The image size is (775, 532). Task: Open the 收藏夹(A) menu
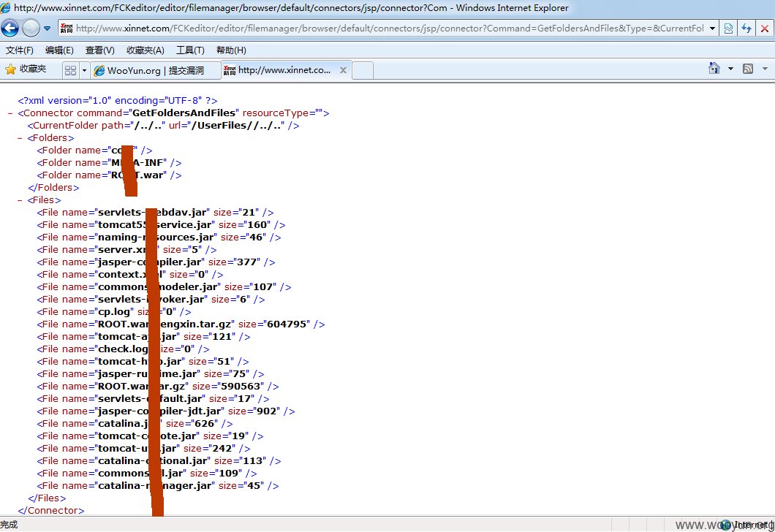point(145,50)
